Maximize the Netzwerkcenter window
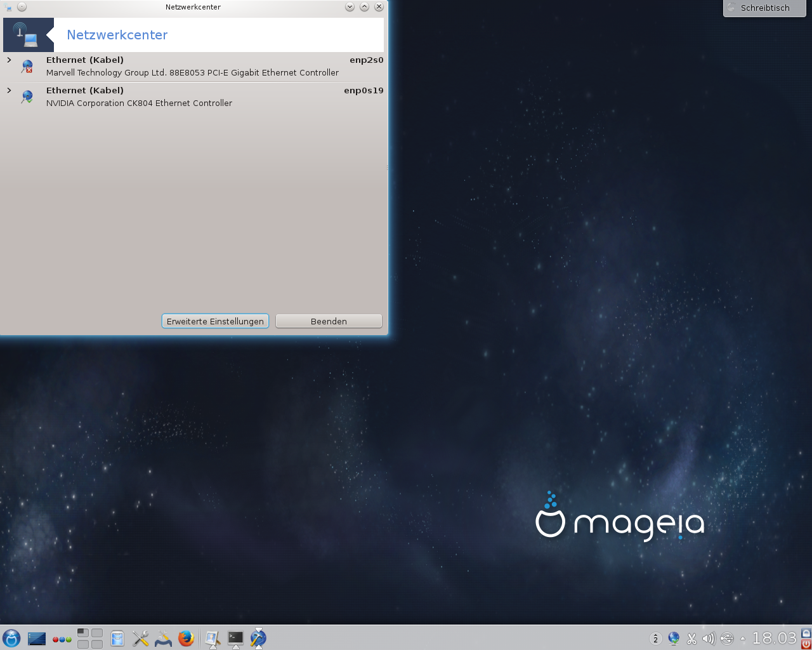812x650 pixels. (x=364, y=7)
